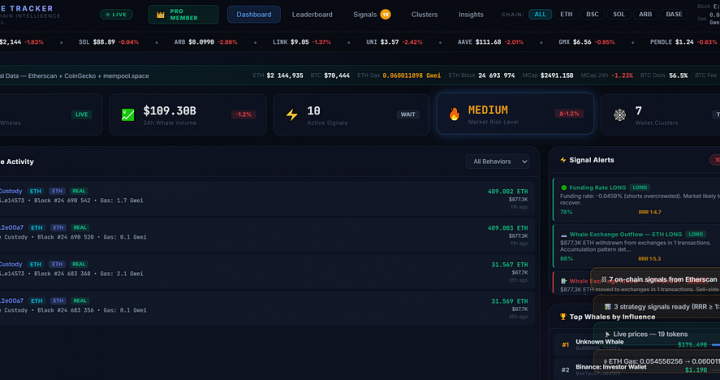Filter chains by BSC
The height and width of the screenshot is (380, 720).
pos(592,14)
